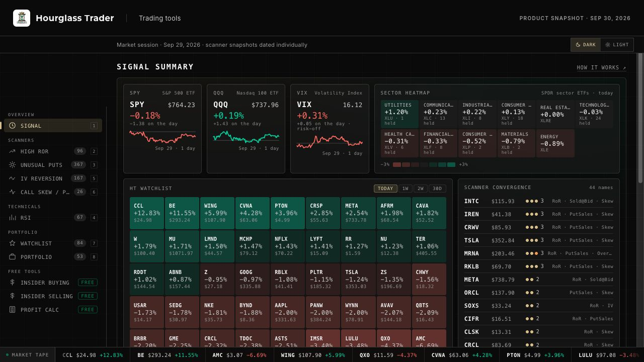Select the INTC convergence row
The image size is (644, 362).
click(x=538, y=201)
